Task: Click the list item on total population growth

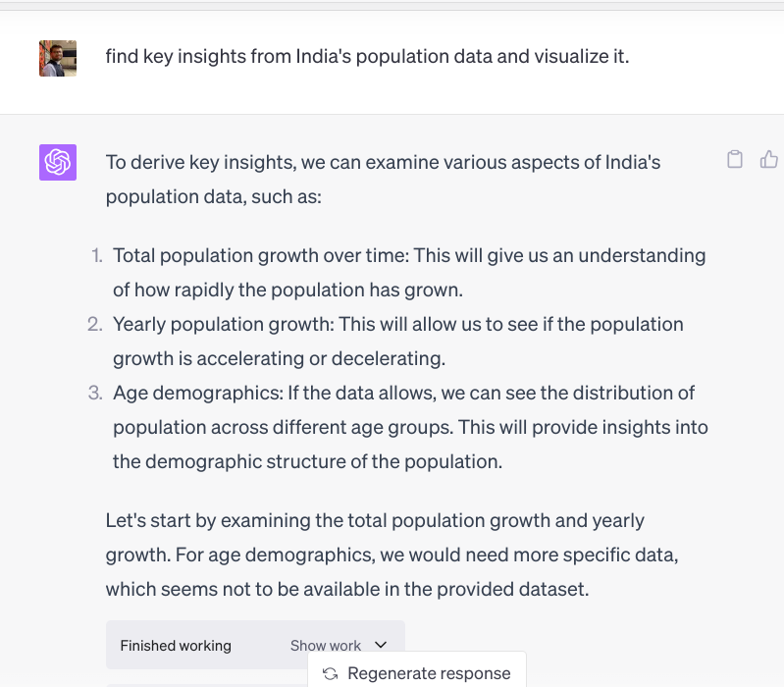Action: [x=409, y=273]
